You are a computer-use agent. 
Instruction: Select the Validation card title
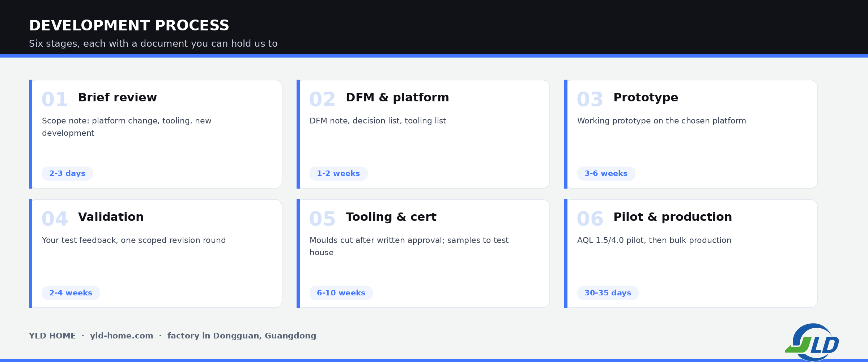(x=111, y=217)
